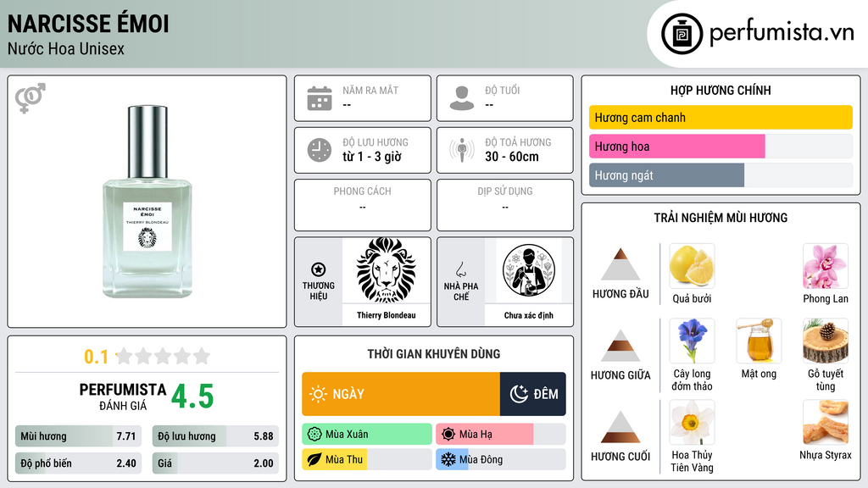Click the Thời gian khuyên dùng heading
868x488 pixels.
(x=434, y=353)
